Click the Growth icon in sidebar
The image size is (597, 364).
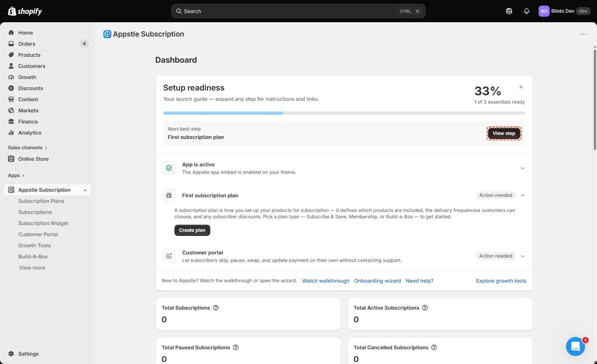[11, 77]
